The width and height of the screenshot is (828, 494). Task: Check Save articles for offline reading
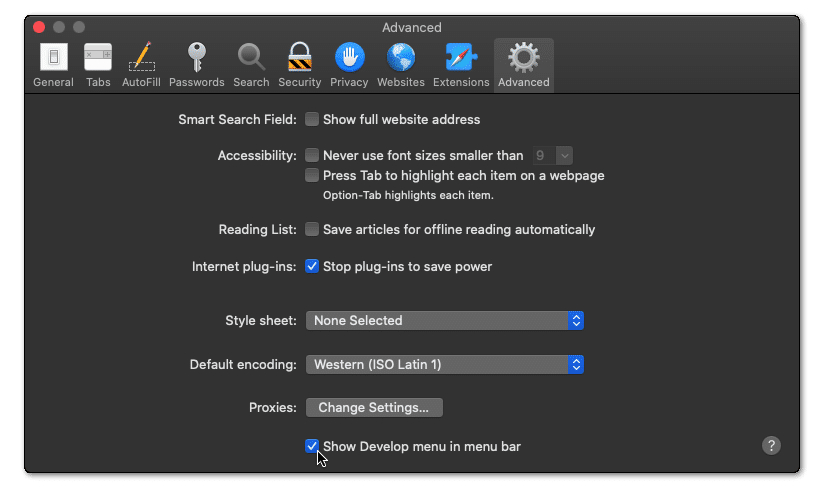(312, 230)
